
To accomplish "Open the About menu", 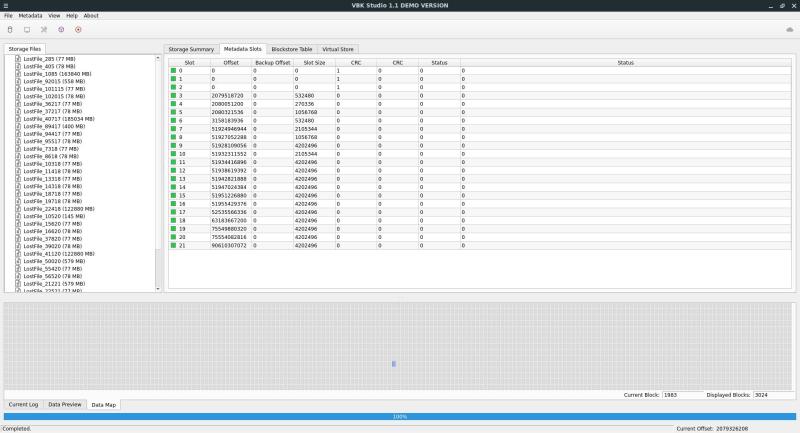I will [x=91, y=16].
